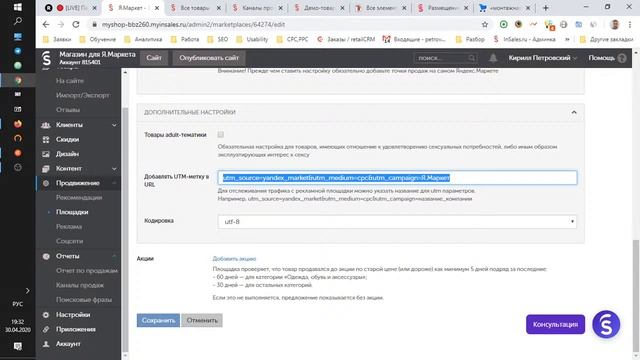The height and width of the screenshot is (360, 640).
Task: Open Кирилл Петровский user dropdown
Action: pos(543,58)
